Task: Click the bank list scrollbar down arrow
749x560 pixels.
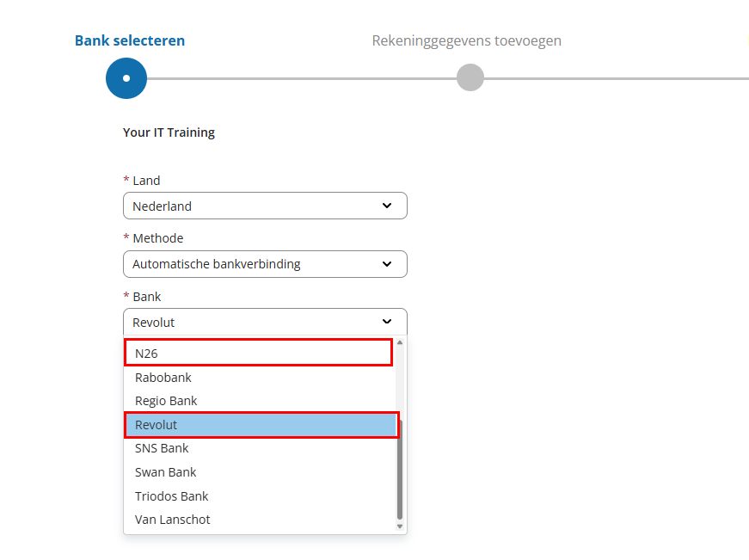Action: point(400,526)
